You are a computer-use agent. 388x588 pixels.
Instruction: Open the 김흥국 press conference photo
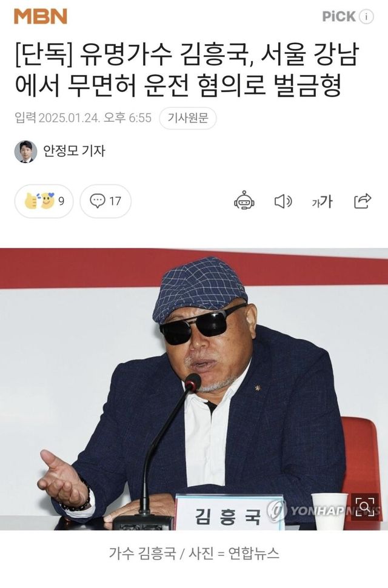click(x=194, y=389)
